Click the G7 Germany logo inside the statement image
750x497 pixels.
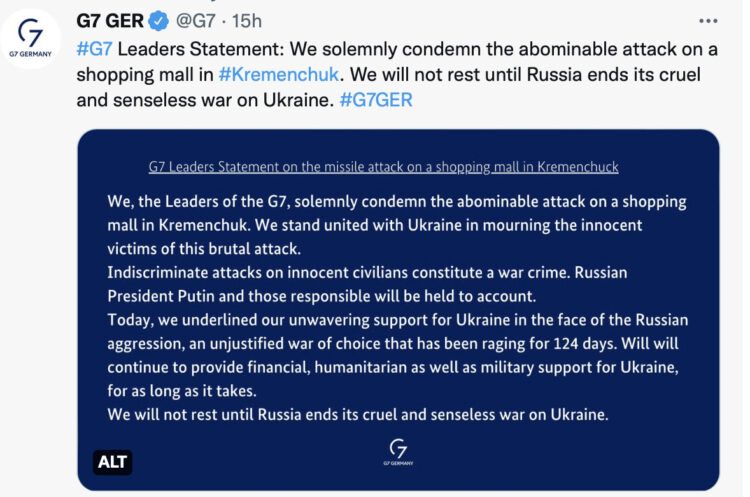click(x=397, y=452)
